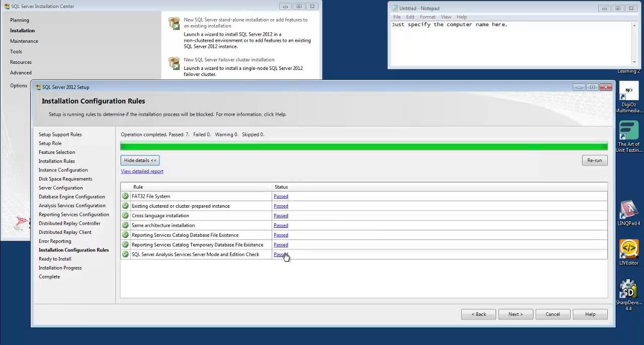The image size is (644, 345).
Task: Open Passed status for Existing clustered instance rule
Action: point(281,206)
